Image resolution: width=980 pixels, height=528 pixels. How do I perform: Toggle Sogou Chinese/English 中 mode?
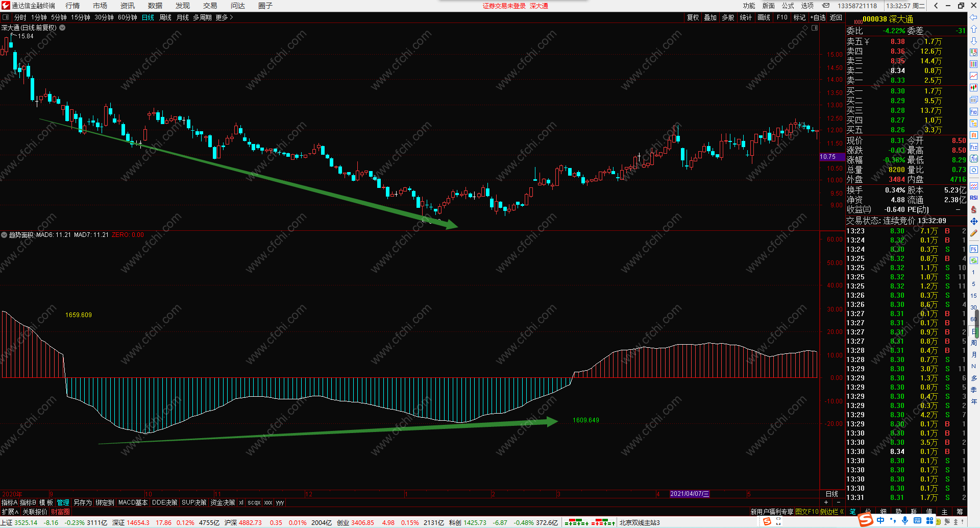pos(880,520)
